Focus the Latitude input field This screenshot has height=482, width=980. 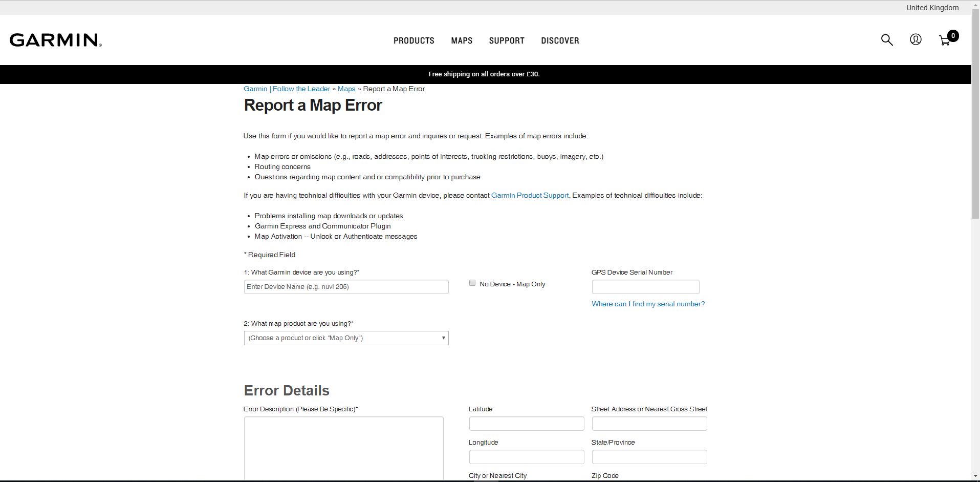pos(526,424)
